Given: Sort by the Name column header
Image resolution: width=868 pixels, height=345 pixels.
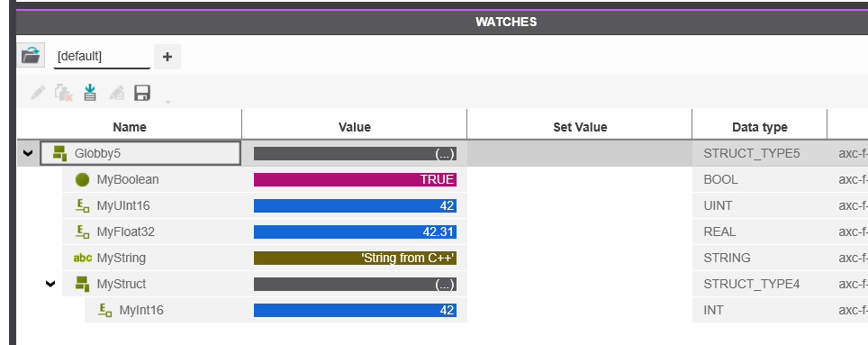Looking at the screenshot, I should coord(130,127).
